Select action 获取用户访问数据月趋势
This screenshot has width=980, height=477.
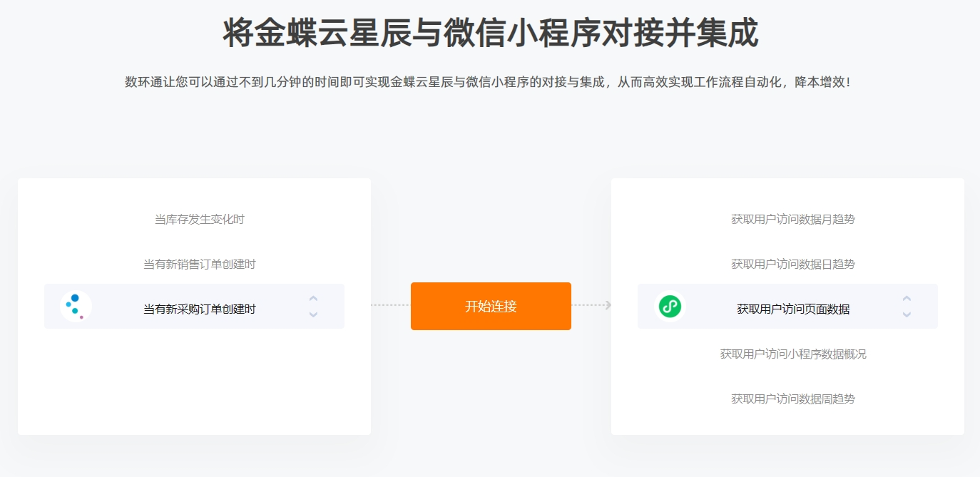[793, 220]
